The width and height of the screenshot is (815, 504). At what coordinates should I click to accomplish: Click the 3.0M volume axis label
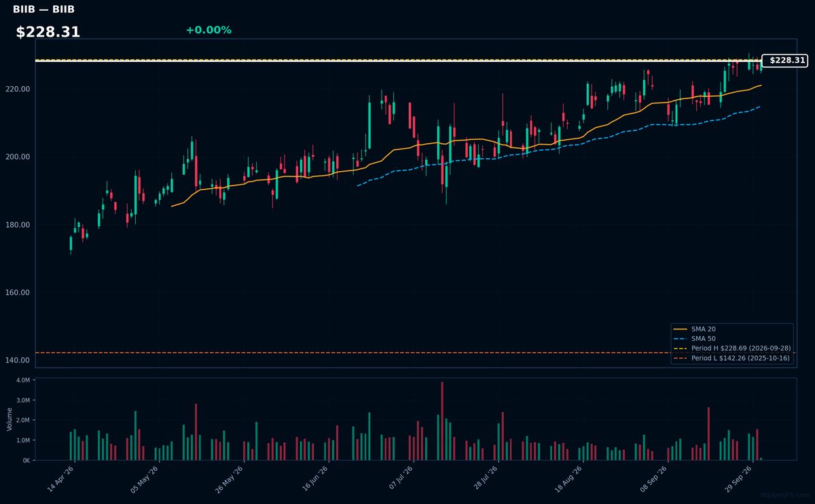click(x=23, y=400)
